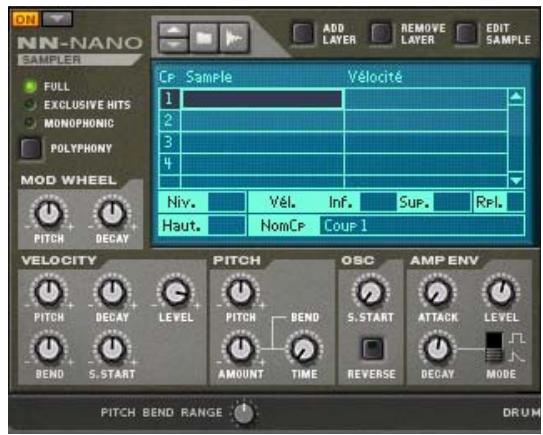Select the Exclusive Hits LED

[30, 105]
